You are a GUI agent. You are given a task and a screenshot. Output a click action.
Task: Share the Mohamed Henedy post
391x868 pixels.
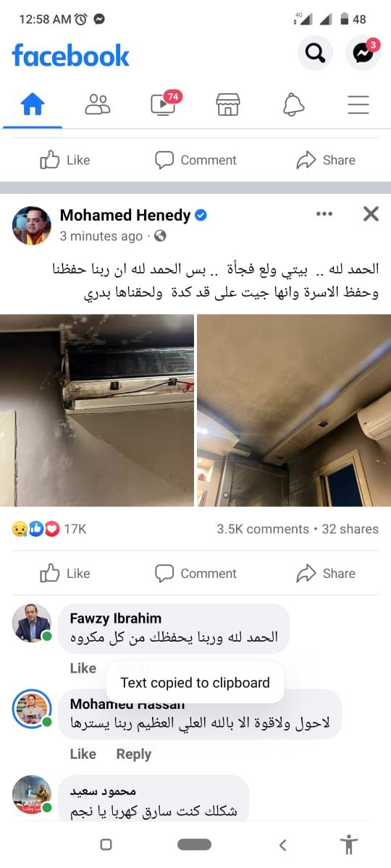tap(326, 574)
